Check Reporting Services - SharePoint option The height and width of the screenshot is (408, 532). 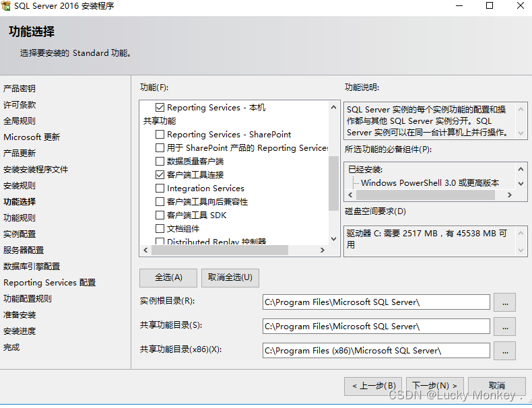click(160, 134)
